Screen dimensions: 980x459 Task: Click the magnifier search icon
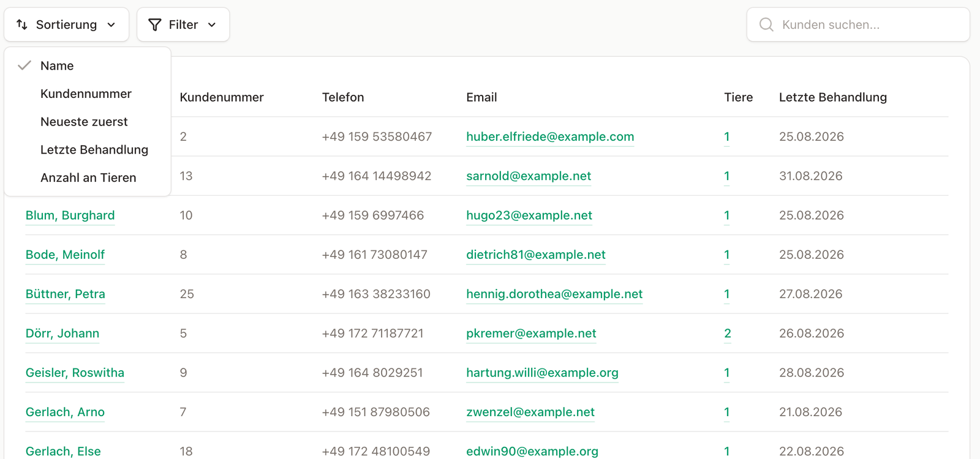coord(766,24)
